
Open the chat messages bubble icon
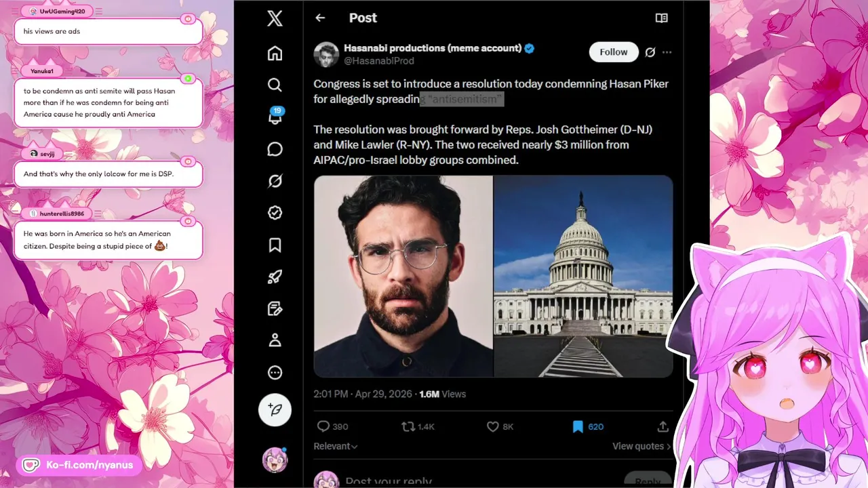click(275, 149)
